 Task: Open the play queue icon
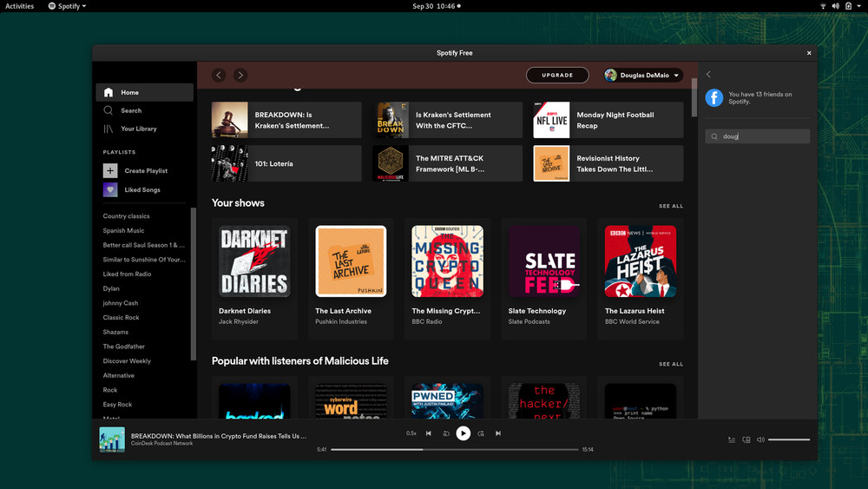(732, 440)
